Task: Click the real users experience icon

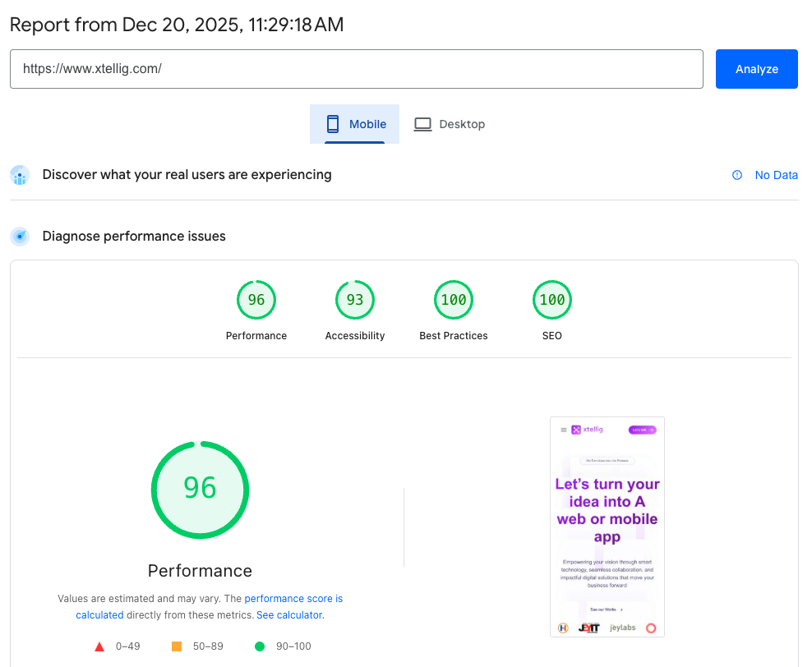Action: click(20, 175)
